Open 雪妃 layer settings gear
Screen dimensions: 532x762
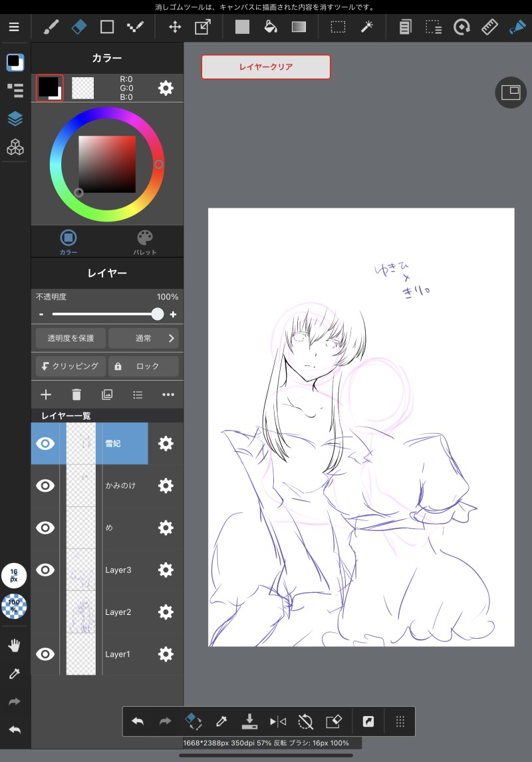click(166, 443)
